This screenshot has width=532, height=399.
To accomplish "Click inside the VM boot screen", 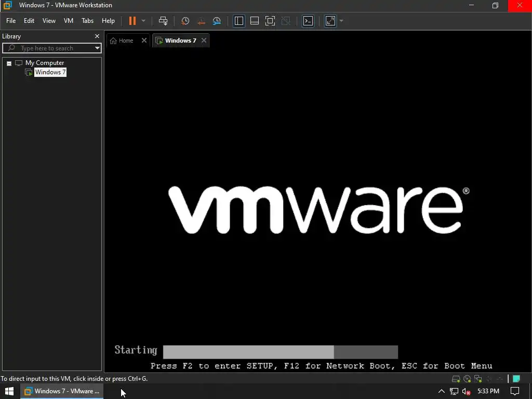I will click(x=317, y=210).
